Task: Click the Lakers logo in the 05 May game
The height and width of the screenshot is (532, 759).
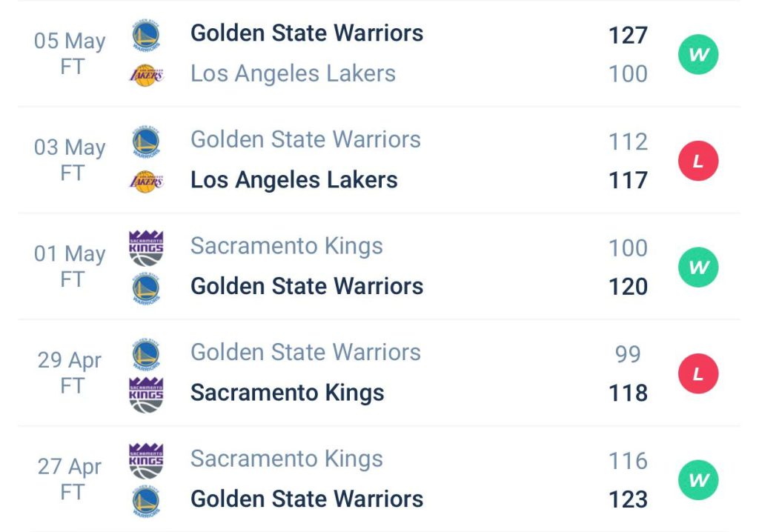Action: 146,75
